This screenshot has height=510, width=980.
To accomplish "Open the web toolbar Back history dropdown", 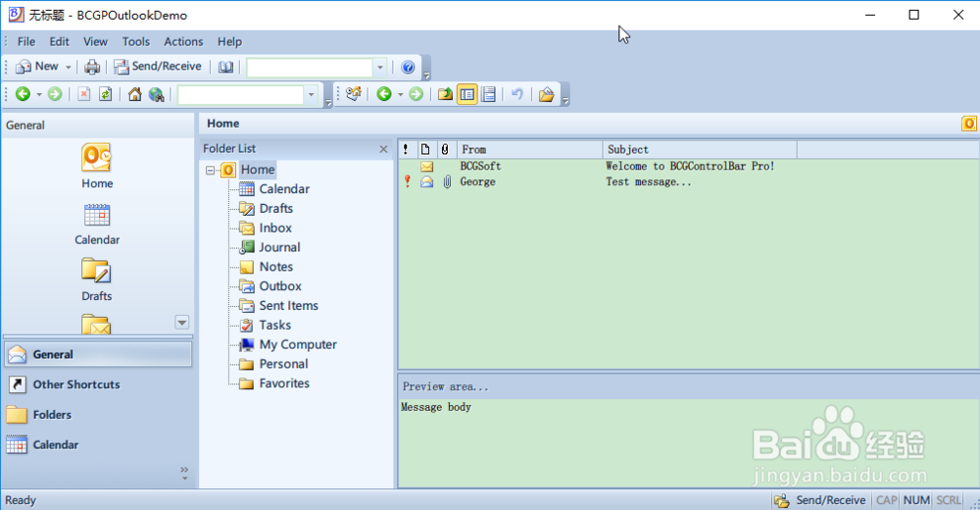I will 39,94.
